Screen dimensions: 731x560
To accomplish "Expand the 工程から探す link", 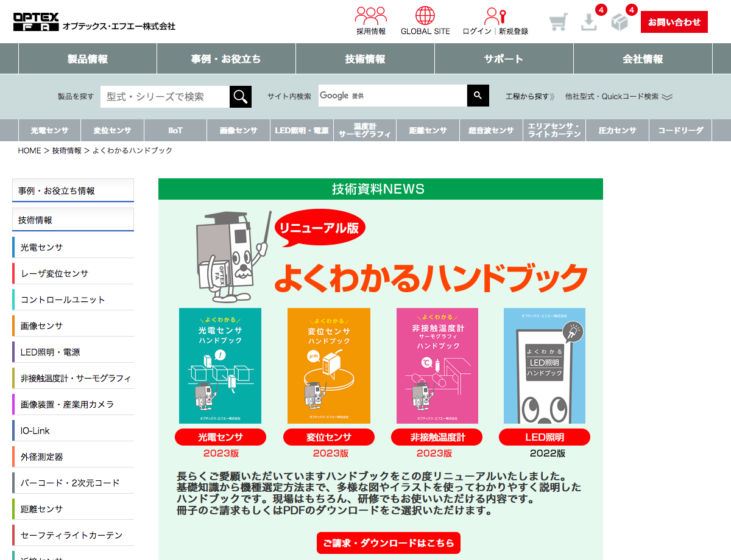I will (x=530, y=96).
